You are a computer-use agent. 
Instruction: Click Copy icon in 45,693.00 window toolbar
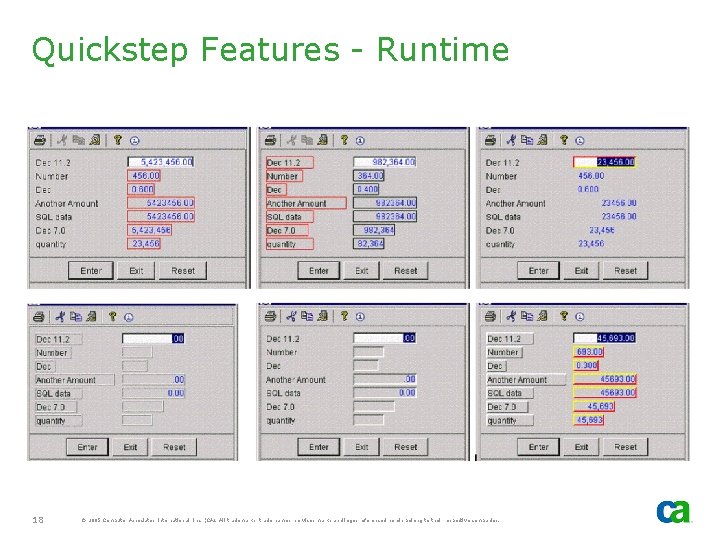pyautogui.click(x=527, y=316)
